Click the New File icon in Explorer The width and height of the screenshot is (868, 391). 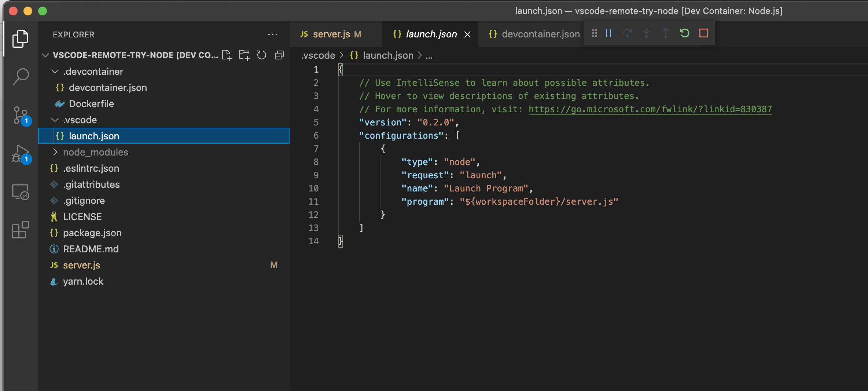227,55
